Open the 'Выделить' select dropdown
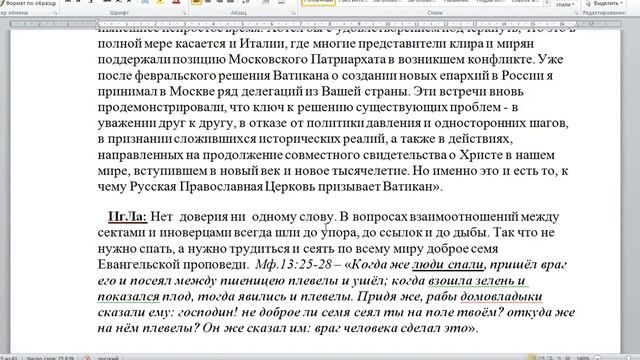This screenshot has height=360, width=640. (605, 3)
